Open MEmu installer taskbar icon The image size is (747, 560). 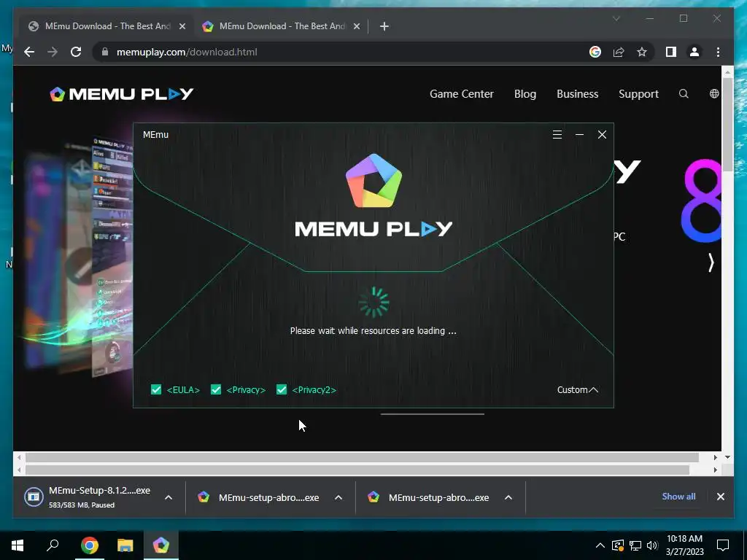(160, 545)
